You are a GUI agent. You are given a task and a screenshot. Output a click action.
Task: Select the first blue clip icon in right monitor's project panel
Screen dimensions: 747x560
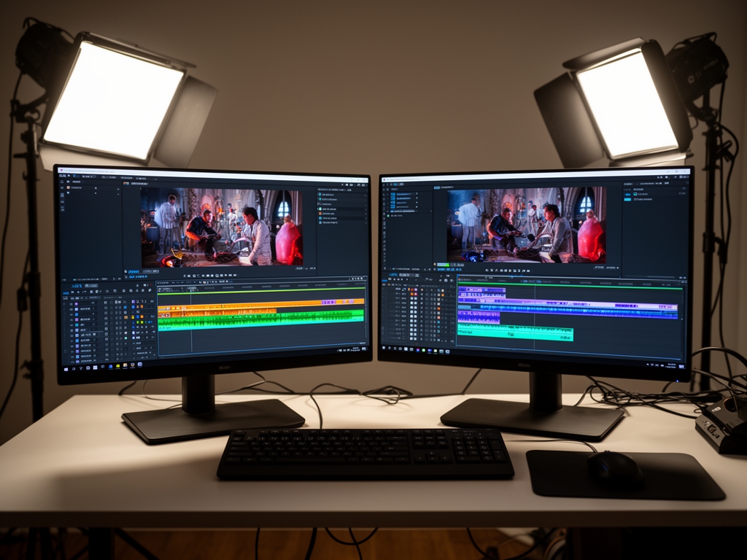coord(392,195)
